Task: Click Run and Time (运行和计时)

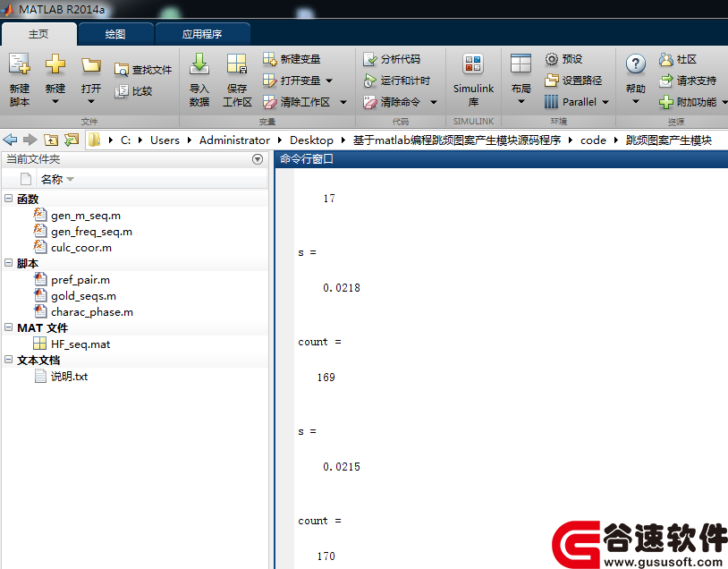Action: pos(396,81)
